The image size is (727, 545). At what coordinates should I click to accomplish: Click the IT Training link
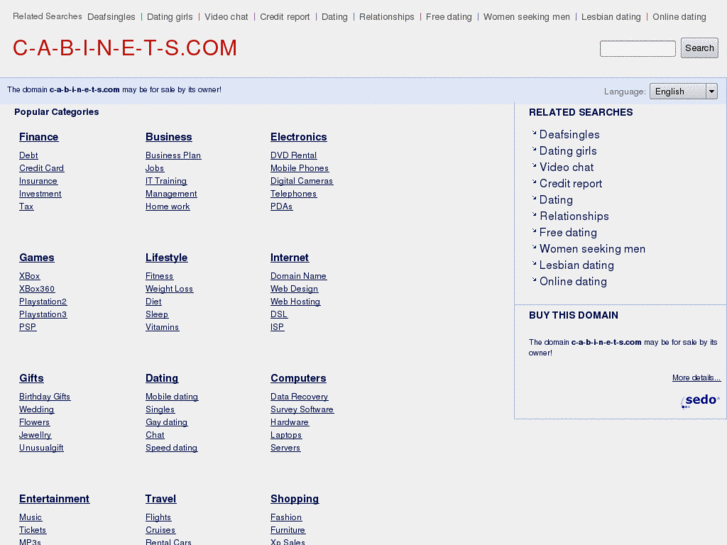[166, 181]
